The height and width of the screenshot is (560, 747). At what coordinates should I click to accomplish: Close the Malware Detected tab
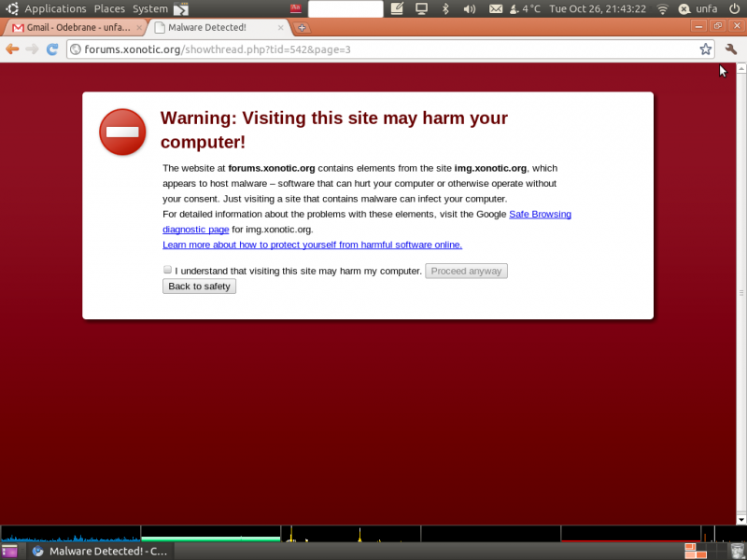(x=281, y=28)
